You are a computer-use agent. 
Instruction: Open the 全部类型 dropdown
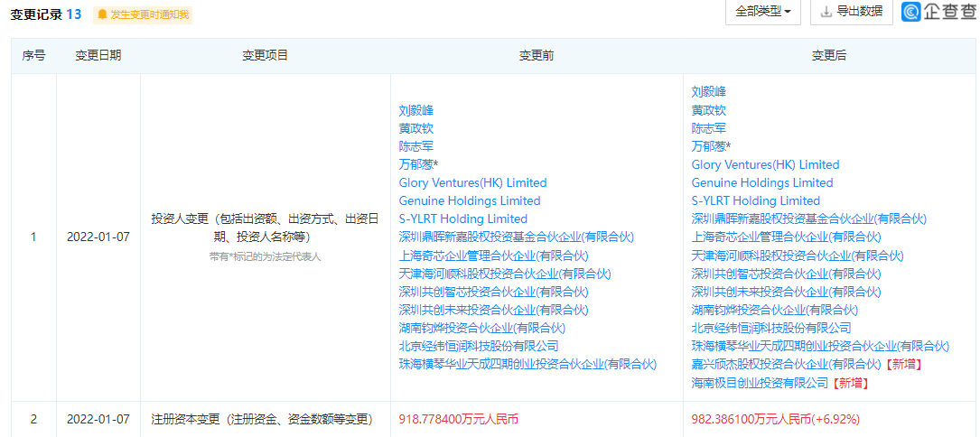763,11
